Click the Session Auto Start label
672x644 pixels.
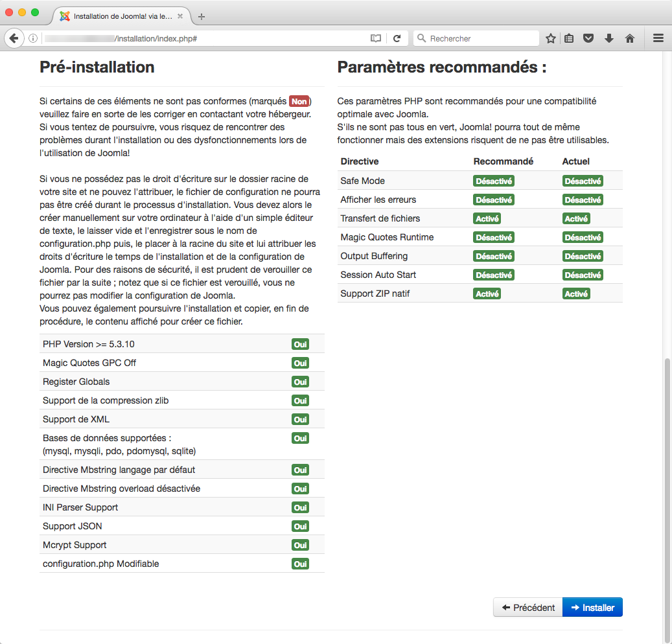pos(378,275)
